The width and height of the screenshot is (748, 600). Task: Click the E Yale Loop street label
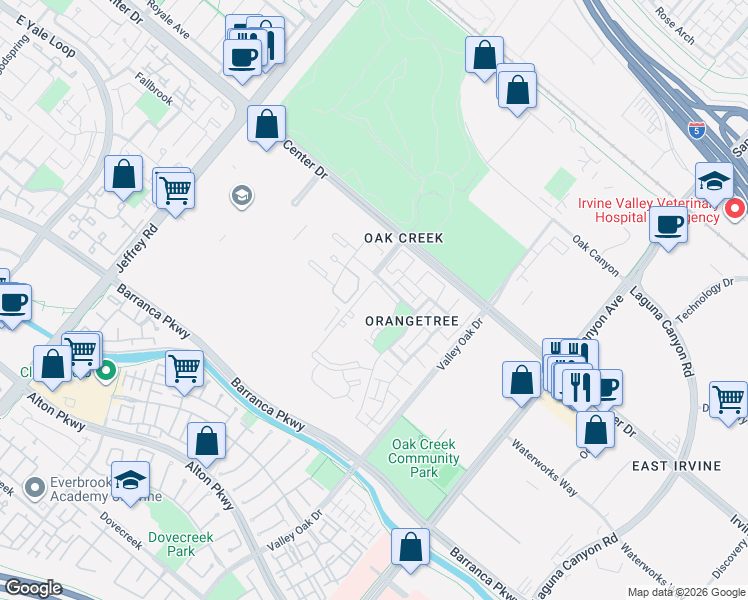pos(46,36)
